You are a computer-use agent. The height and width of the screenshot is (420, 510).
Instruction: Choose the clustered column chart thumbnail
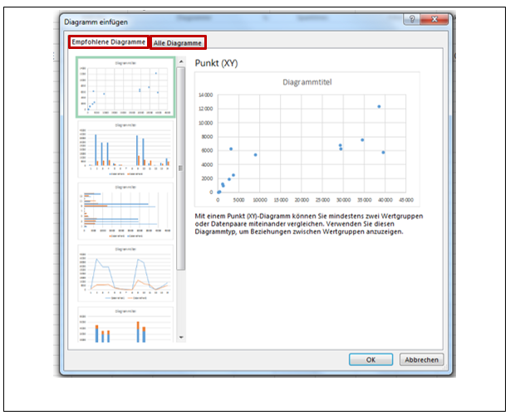pyautogui.click(x=125, y=150)
